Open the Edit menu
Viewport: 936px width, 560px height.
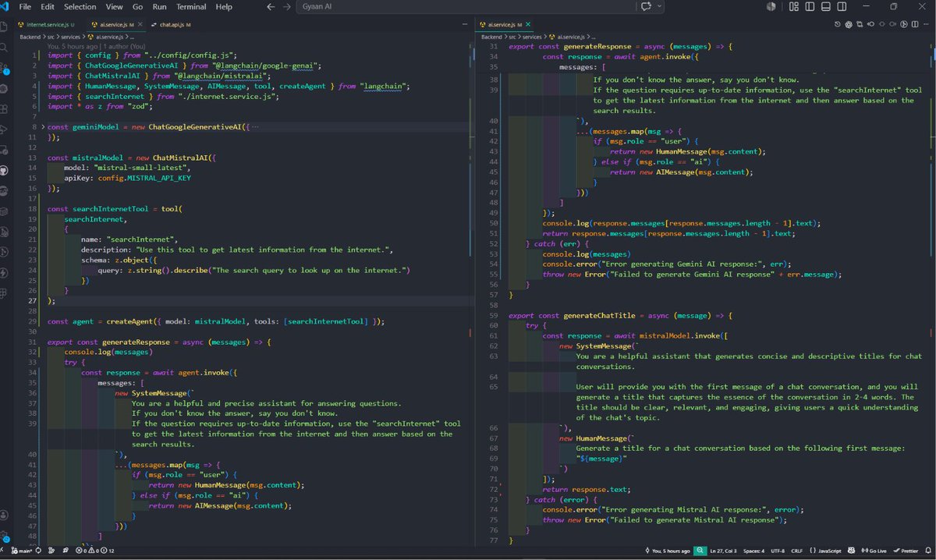coord(48,6)
